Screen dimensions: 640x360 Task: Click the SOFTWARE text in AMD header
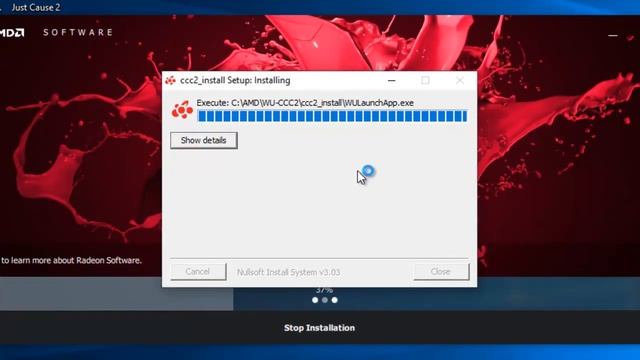[x=78, y=32]
